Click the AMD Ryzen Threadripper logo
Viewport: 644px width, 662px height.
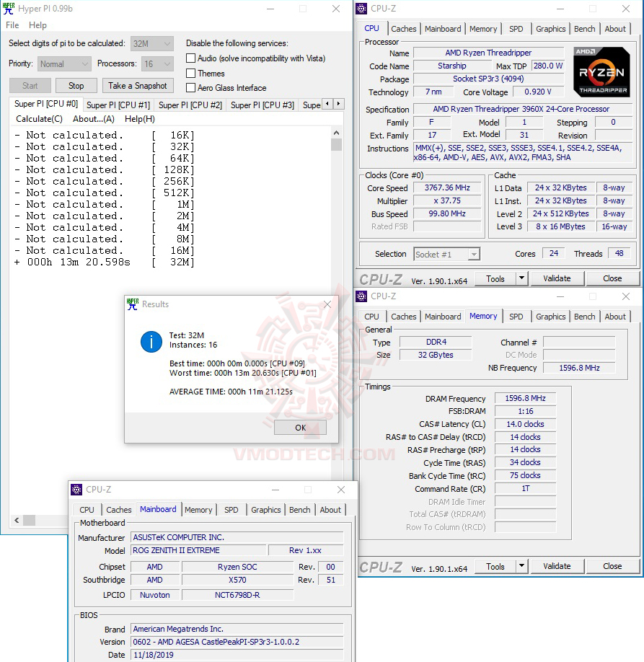coord(601,72)
